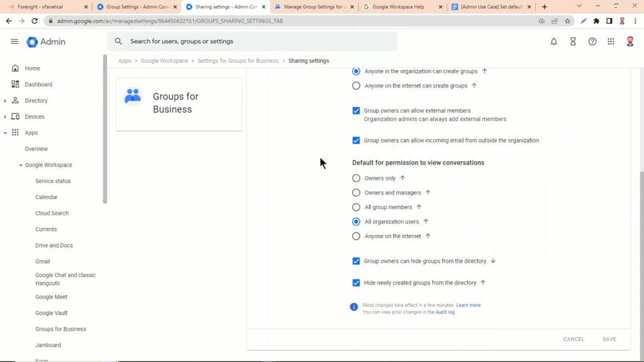Click the Groups for Business people icon
Viewport: 644px width, 362px height.
133,96
